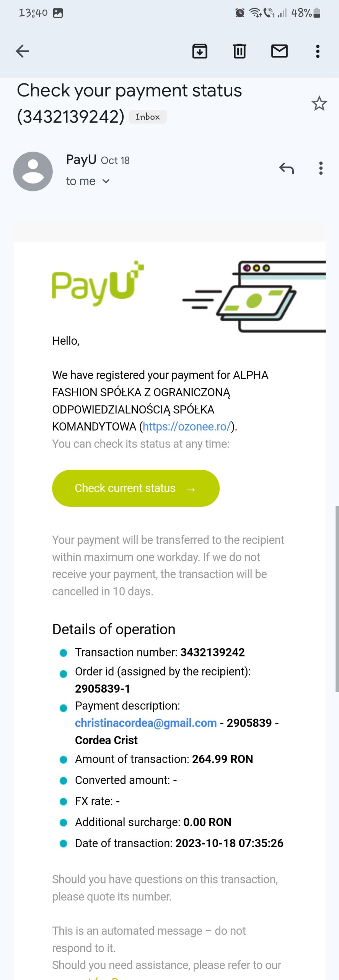Image resolution: width=339 pixels, height=980 pixels.
Task: Star the payment status email
Action: (x=319, y=103)
